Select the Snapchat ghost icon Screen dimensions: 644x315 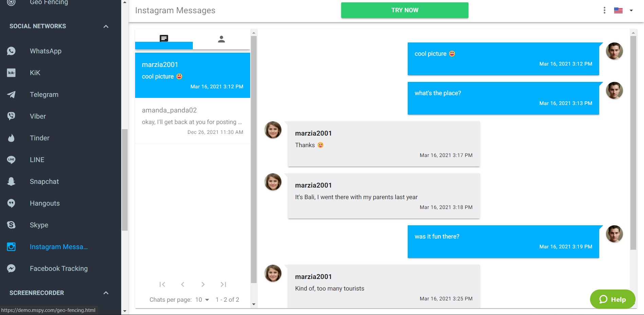(11, 181)
